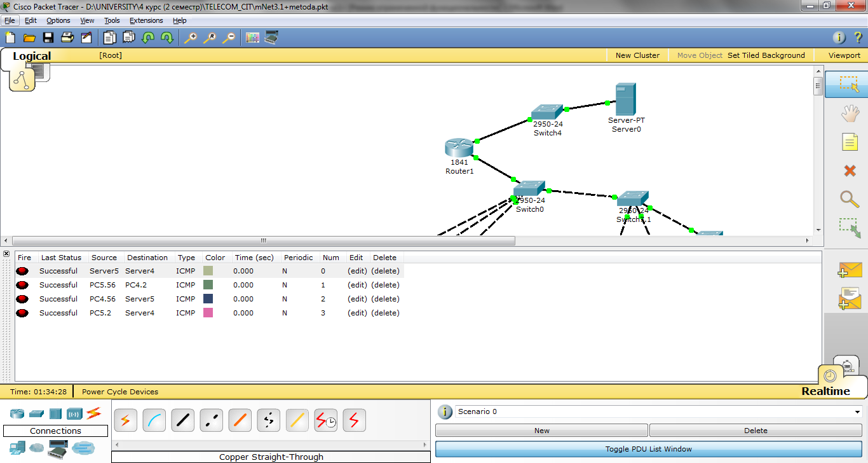Select the Wireless Devices category icon
Viewport: 868px width, 463px height.
point(74,414)
